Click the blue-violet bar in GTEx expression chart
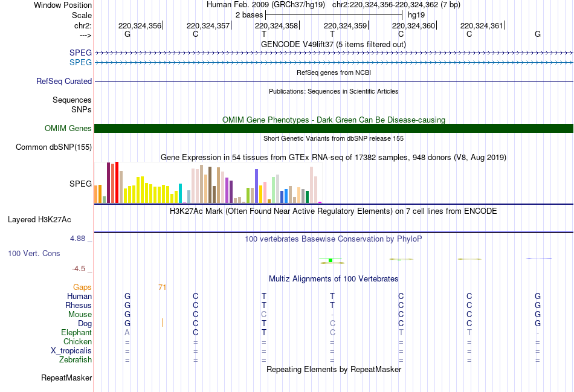The width and height of the screenshot is (574, 392). pos(257,186)
